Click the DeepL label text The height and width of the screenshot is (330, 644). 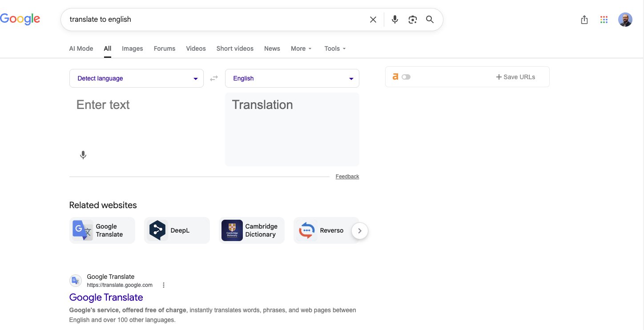[x=180, y=230]
